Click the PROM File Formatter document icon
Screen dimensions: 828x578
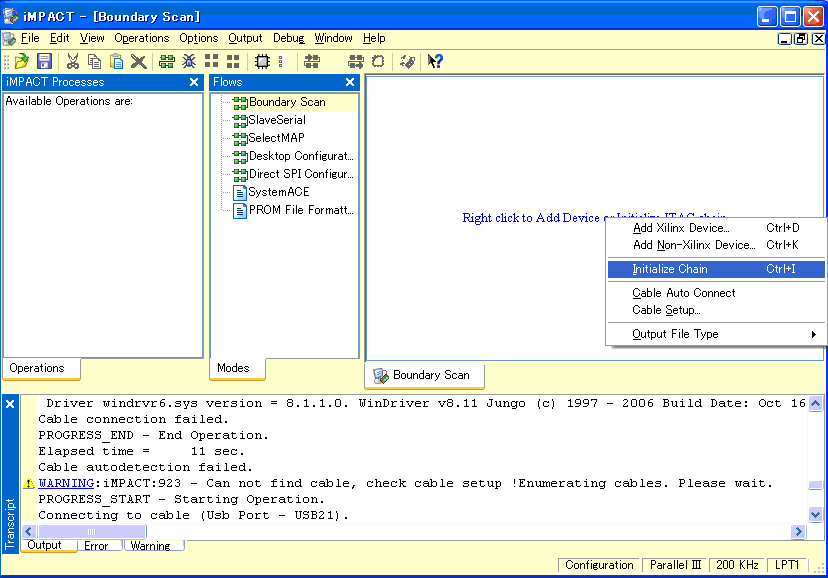pyautogui.click(x=240, y=211)
